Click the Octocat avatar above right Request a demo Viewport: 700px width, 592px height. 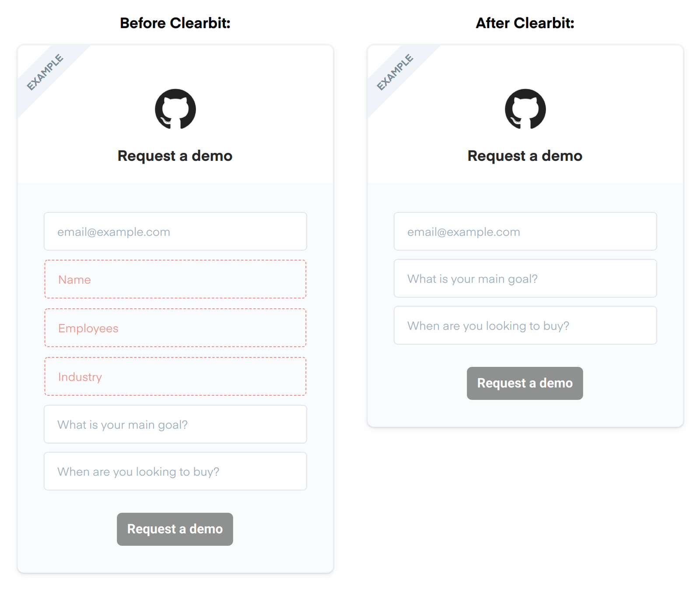coord(525,110)
